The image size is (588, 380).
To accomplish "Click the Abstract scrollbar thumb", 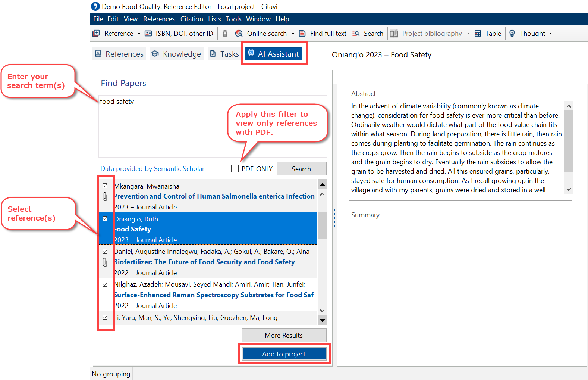I will coord(569,141).
